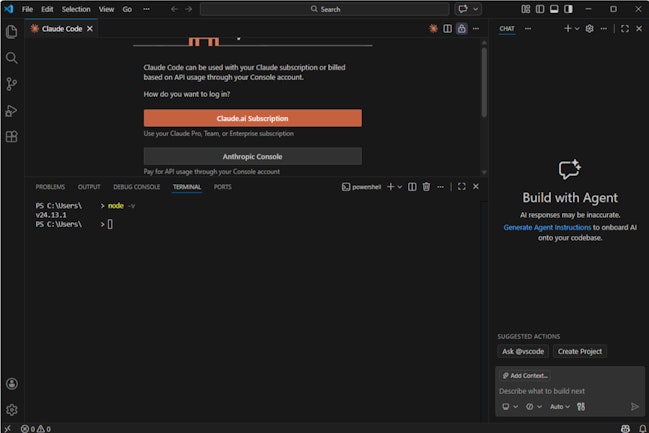Open the Extensions view
This screenshot has height=433, width=649.
[12, 137]
